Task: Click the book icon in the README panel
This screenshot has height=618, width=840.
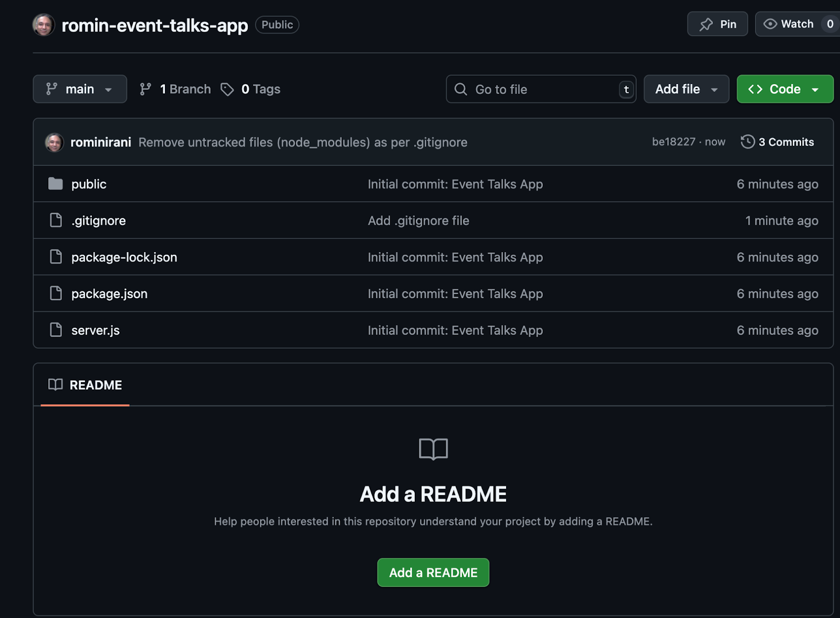Action: pyautogui.click(x=54, y=384)
